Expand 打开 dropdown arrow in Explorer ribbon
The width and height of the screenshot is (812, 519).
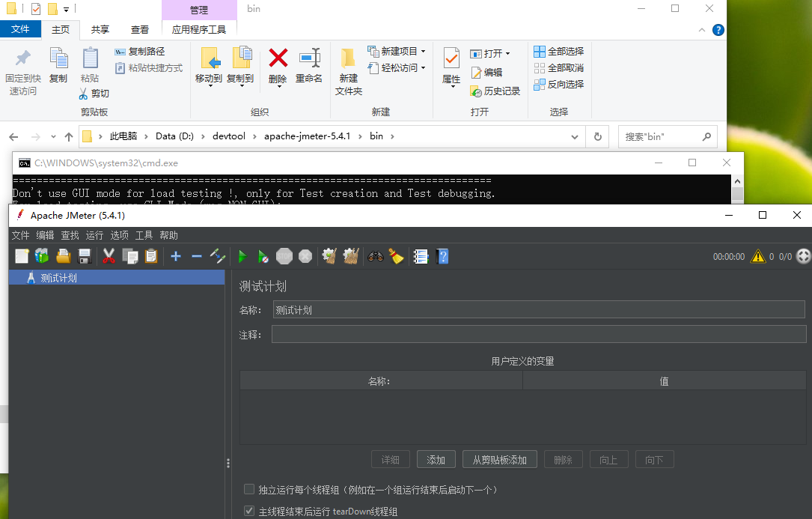[508, 53]
